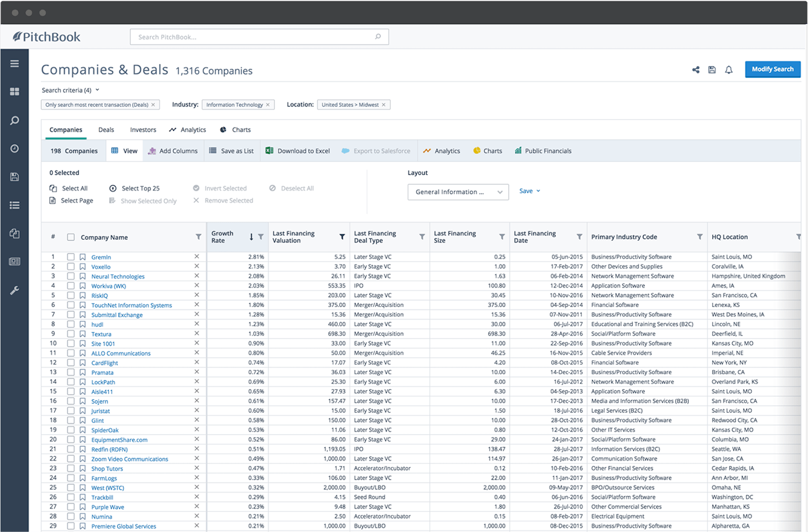The height and width of the screenshot is (532, 808).
Task: Check the hudl row checkbox
Action: click(71, 324)
